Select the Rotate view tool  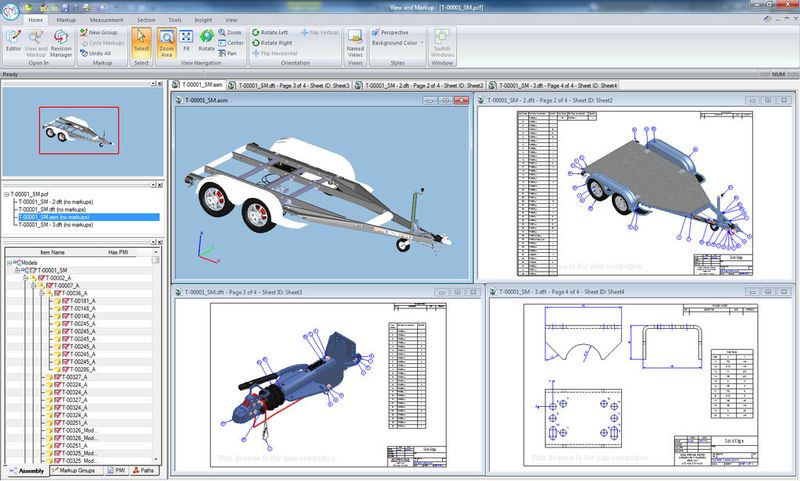(x=206, y=41)
